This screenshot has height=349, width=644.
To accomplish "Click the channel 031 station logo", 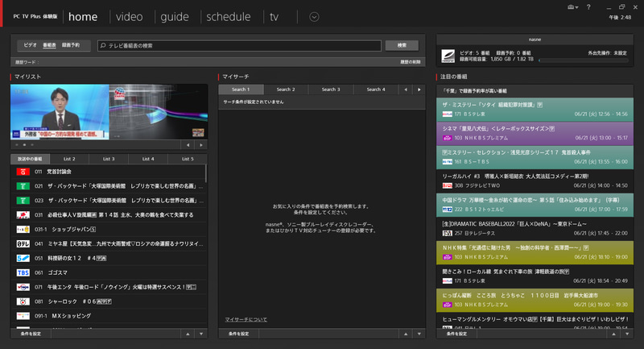I will click(23, 215).
